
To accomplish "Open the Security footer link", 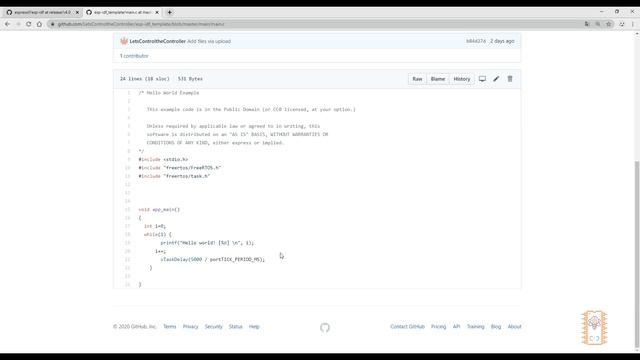I will point(213,327).
